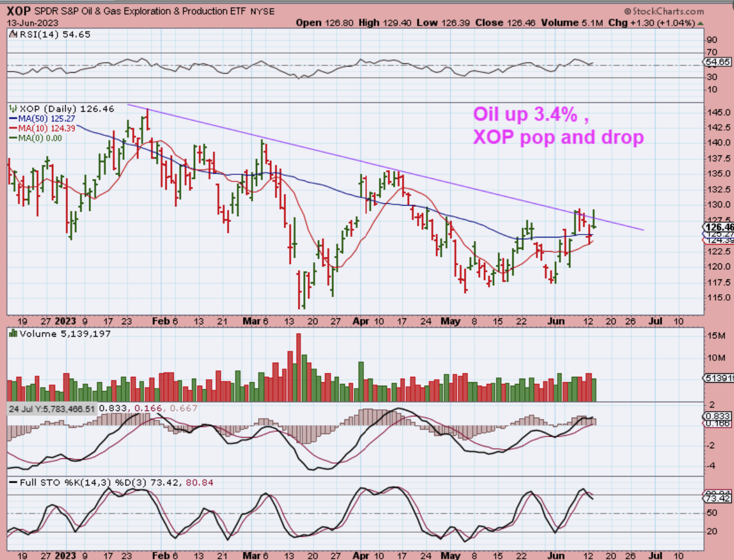Viewport: 734px width, 560px height.
Task: Click the 0.833 tag on MACD right axis
Action: (717, 416)
